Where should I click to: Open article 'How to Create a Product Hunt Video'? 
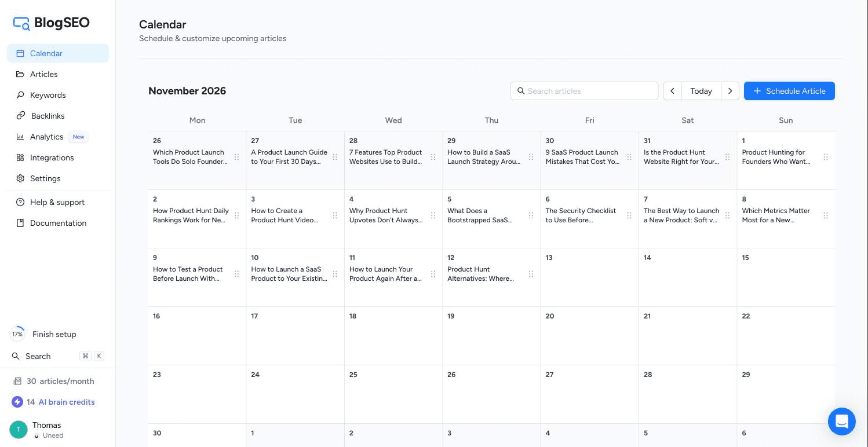click(x=285, y=215)
